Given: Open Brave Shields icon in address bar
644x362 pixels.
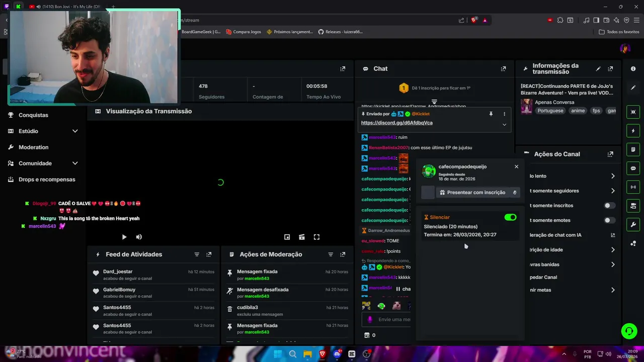Looking at the screenshot, I should pos(474,20).
